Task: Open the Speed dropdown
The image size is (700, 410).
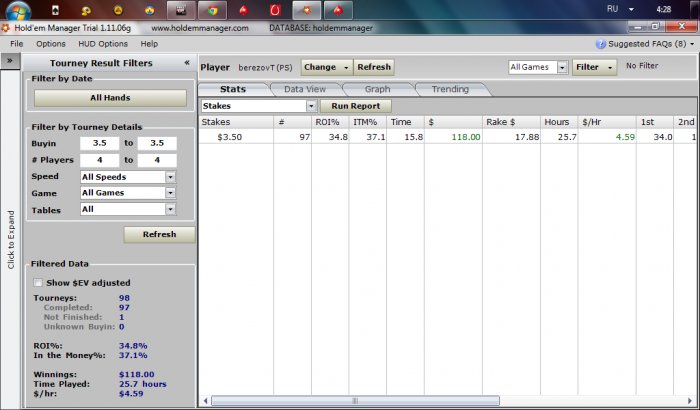Action: pos(170,177)
